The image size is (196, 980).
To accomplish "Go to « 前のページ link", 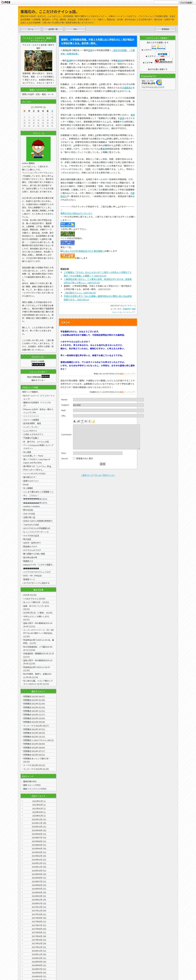I will [x=87, y=475].
